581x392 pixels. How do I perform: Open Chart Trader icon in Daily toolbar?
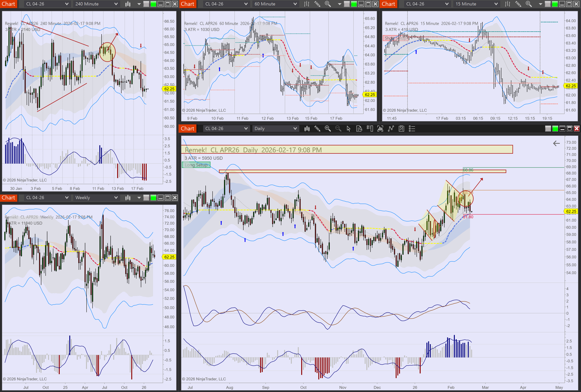pyautogui.click(x=370, y=129)
